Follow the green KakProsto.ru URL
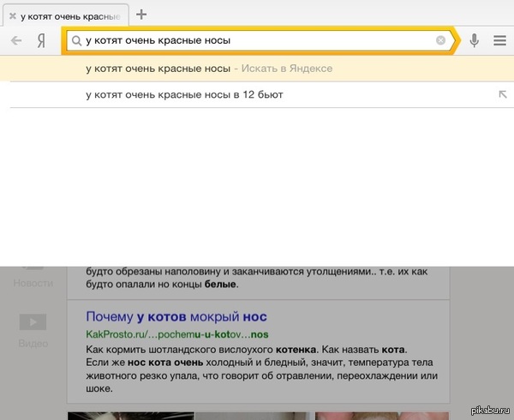Image resolution: width=514 pixels, height=420 pixels. coord(177,333)
